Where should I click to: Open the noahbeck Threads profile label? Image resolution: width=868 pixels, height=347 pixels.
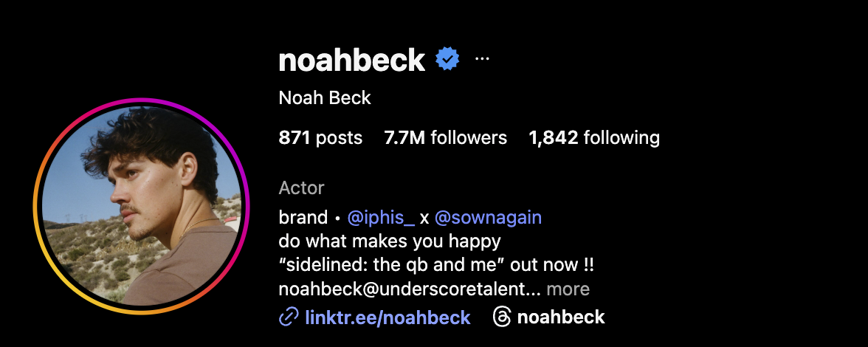(x=560, y=317)
